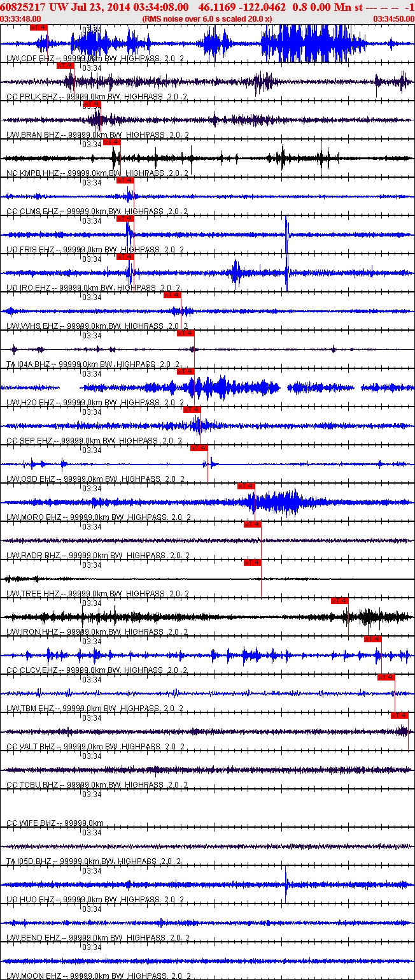Select the red pick flag on UO.FRIS trace
Screen dimensions: 415x980
(x=126, y=219)
